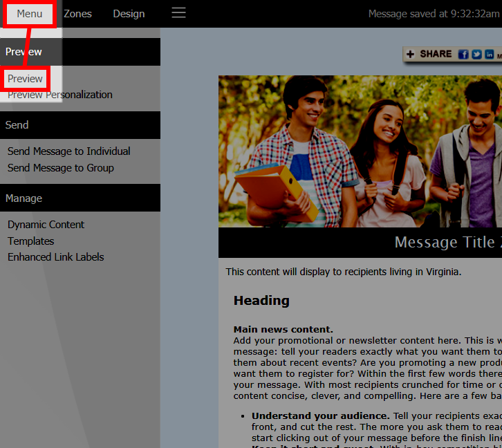Click the Message Title banner text
The image size is (502, 448).
(x=448, y=242)
